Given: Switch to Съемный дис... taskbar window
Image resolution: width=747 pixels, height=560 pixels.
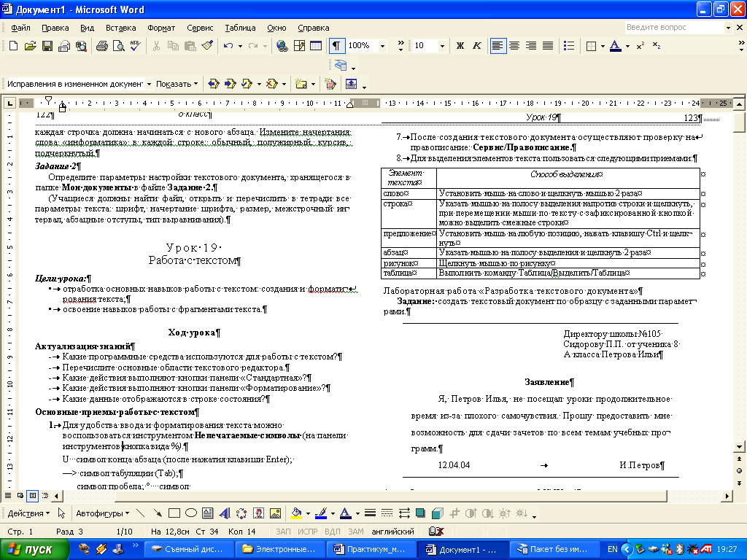Looking at the screenshot, I should pyautogui.click(x=187, y=549).
